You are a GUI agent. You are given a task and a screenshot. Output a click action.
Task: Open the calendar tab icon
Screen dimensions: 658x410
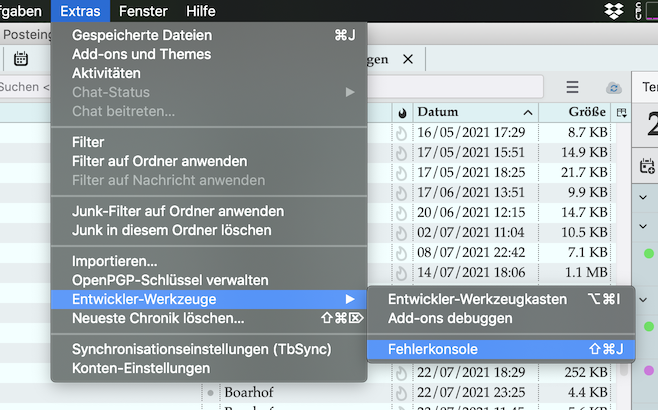click(21, 59)
